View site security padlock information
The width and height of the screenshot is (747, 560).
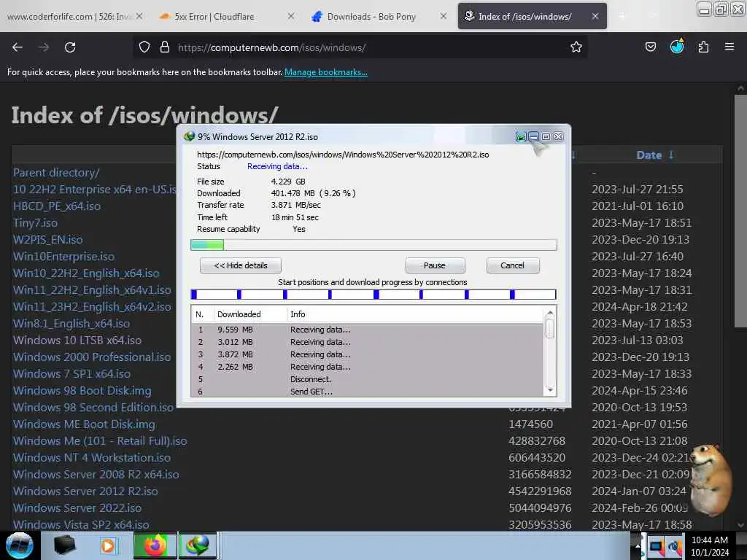pos(165,47)
